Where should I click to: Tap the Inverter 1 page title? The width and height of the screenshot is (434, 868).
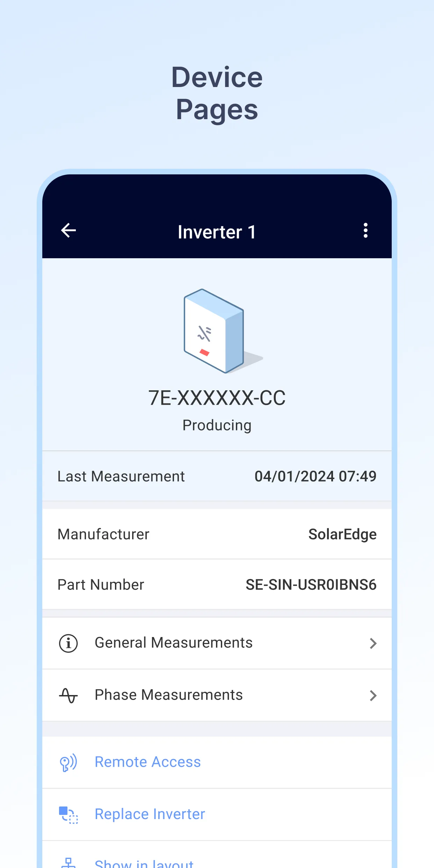click(x=217, y=232)
